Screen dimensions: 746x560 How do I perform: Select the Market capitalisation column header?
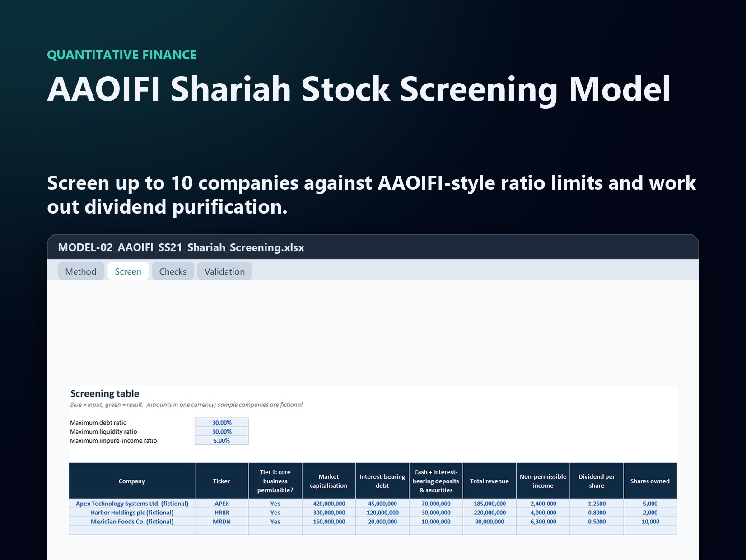pyautogui.click(x=329, y=481)
